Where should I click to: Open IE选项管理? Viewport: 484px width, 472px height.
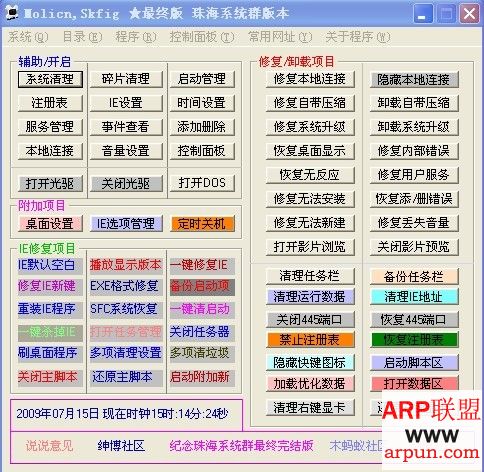[126, 224]
